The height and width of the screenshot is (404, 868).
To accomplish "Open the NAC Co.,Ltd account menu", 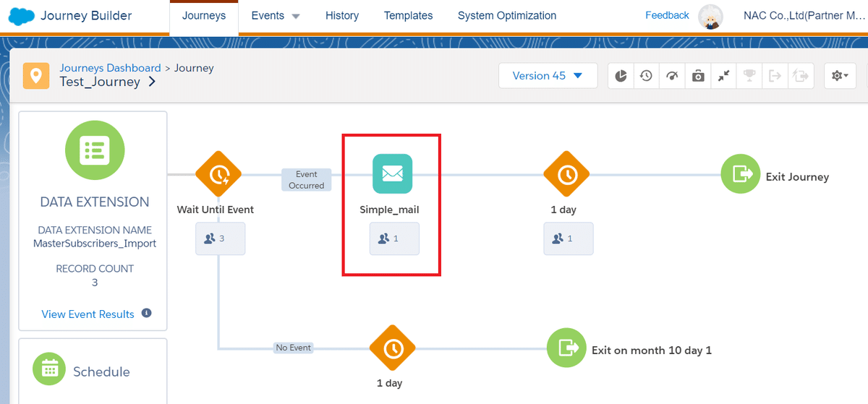I will coord(805,15).
